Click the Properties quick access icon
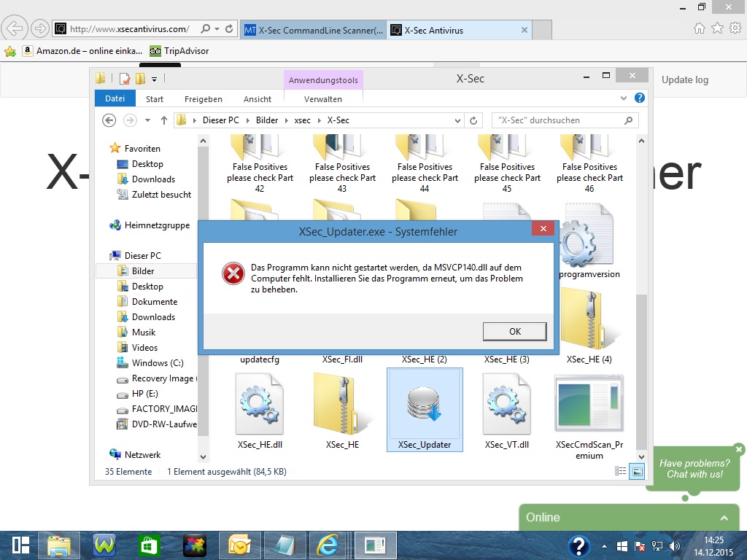The height and width of the screenshot is (560, 747). pos(125,79)
